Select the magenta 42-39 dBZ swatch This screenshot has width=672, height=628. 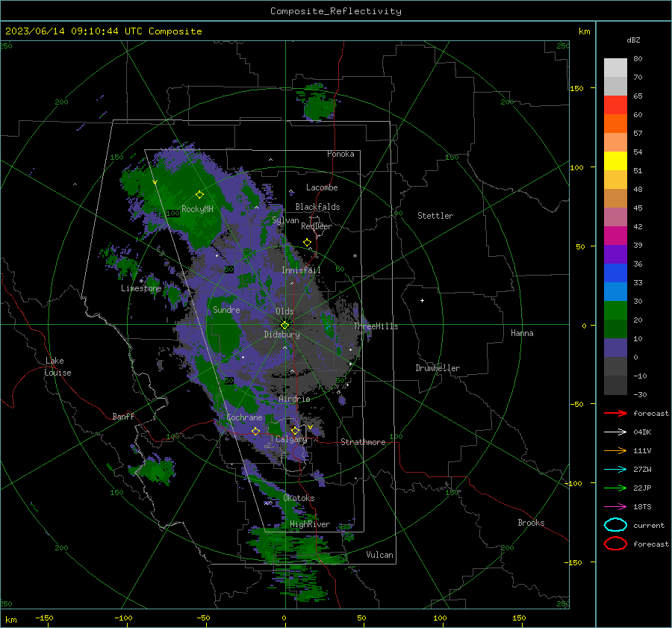click(615, 235)
